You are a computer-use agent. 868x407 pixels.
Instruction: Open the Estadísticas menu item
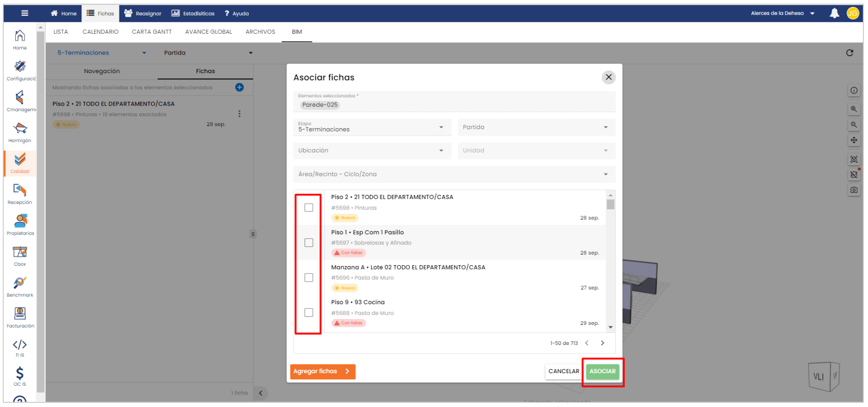(x=194, y=13)
